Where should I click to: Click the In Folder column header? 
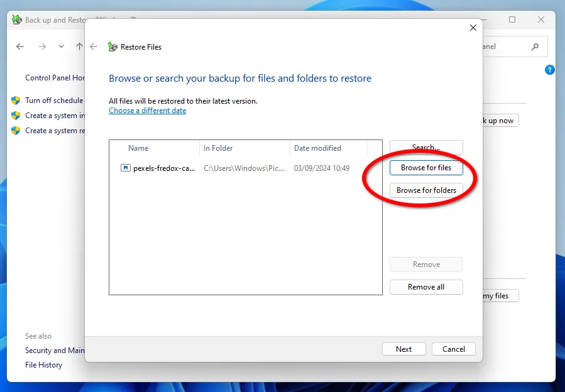[218, 148]
